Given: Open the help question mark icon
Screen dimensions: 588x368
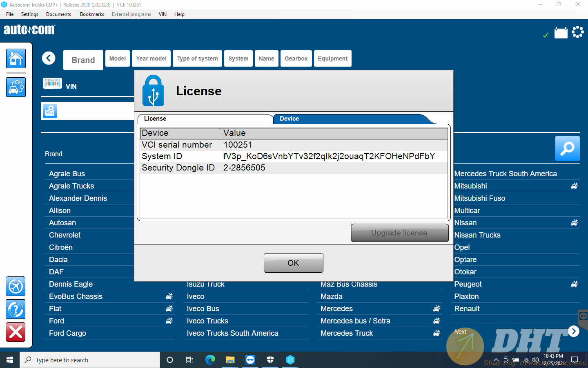Looking at the screenshot, I should (16, 309).
